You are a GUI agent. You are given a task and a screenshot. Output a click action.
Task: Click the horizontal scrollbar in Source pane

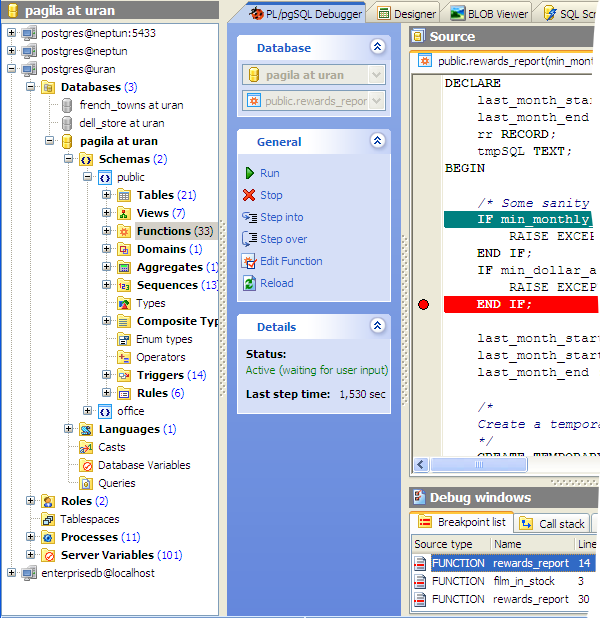coord(510,464)
